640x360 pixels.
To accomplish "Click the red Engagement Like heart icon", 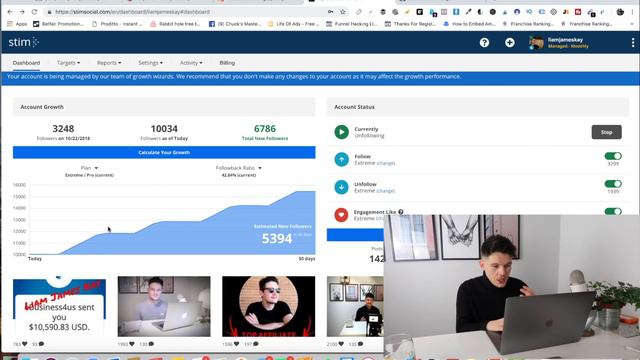I will [x=342, y=215].
